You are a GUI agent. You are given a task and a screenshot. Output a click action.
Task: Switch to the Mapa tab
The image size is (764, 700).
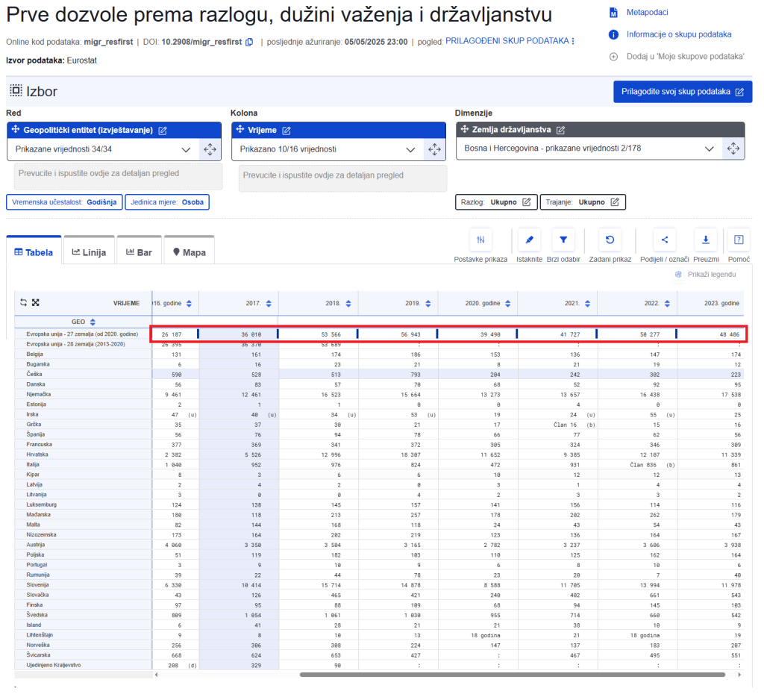click(189, 251)
